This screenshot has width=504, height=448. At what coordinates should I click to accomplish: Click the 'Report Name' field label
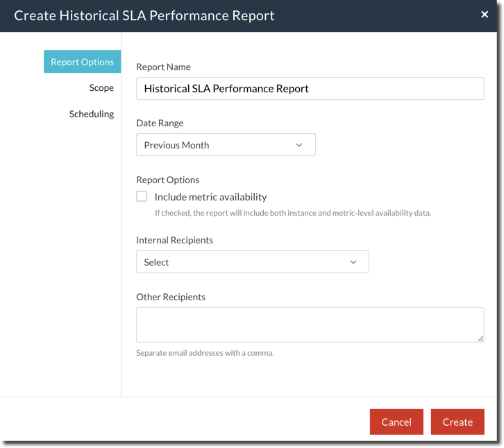(x=163, y=67)
